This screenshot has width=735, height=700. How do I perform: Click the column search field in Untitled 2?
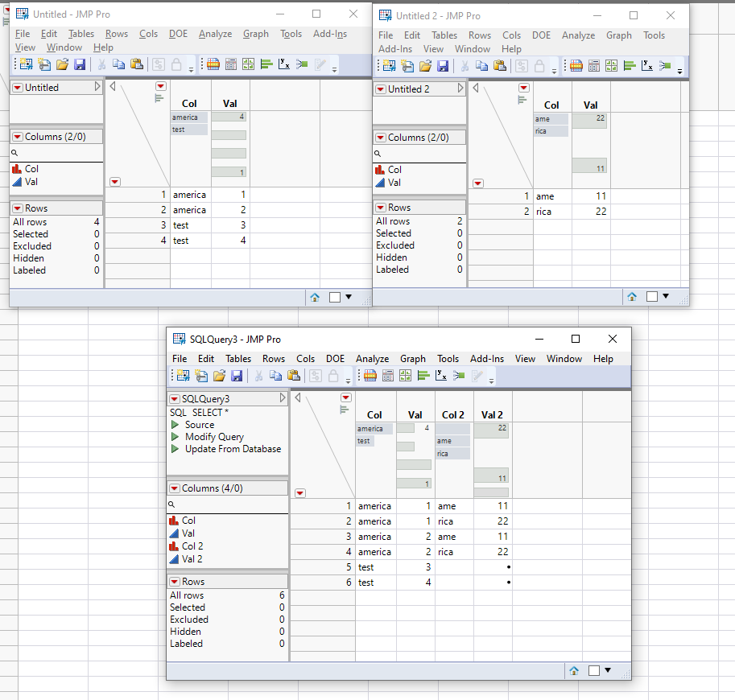point(419,154)
